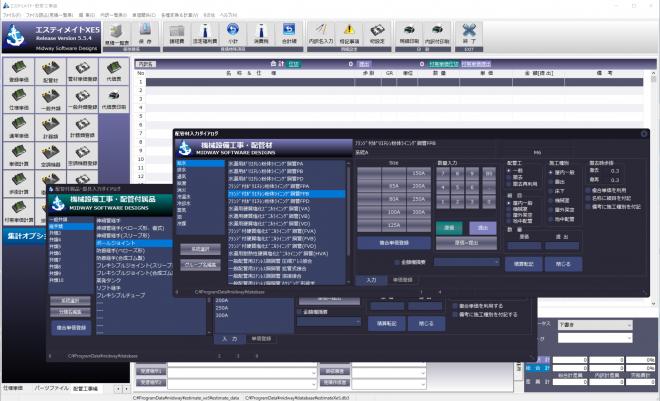Open the 一般弁類登録 palette icon
The width and height of the screenshot is (660, 401).
tap(82, 99)
